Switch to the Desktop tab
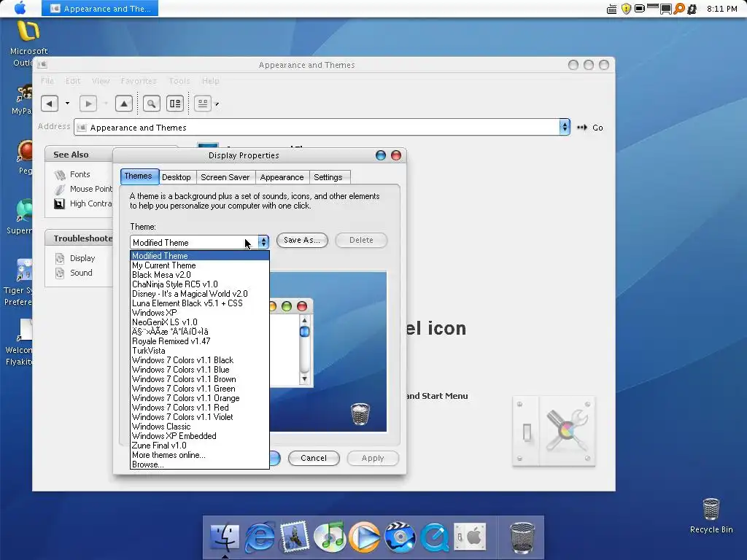The width and height of the screenshot is (747, 560). click(x=177, y=177)
